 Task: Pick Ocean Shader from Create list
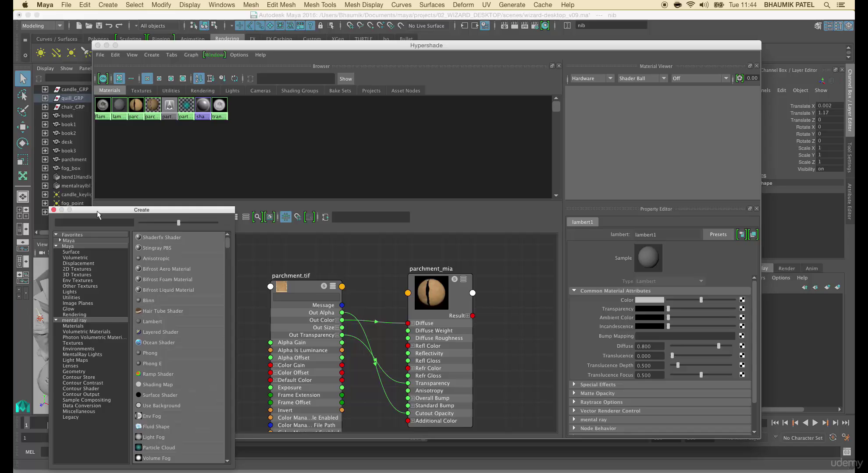point(158,342)
